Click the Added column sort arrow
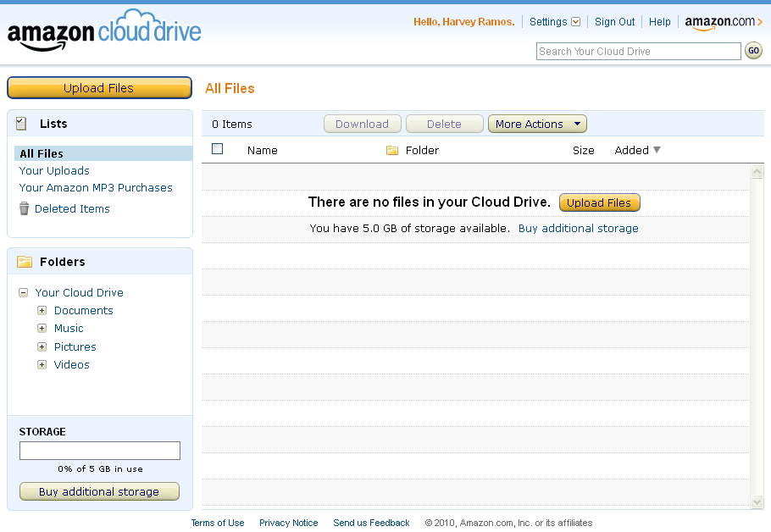 pos(657,149)
